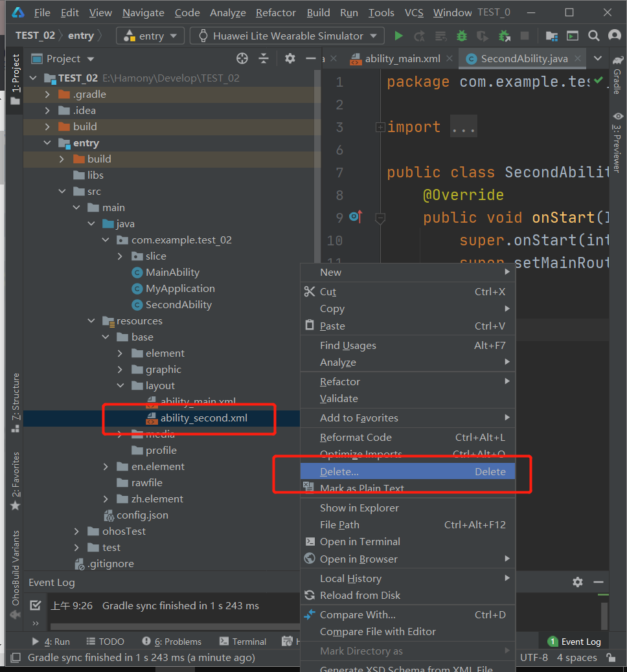Open the Gradle side tool window

[617, 76]
